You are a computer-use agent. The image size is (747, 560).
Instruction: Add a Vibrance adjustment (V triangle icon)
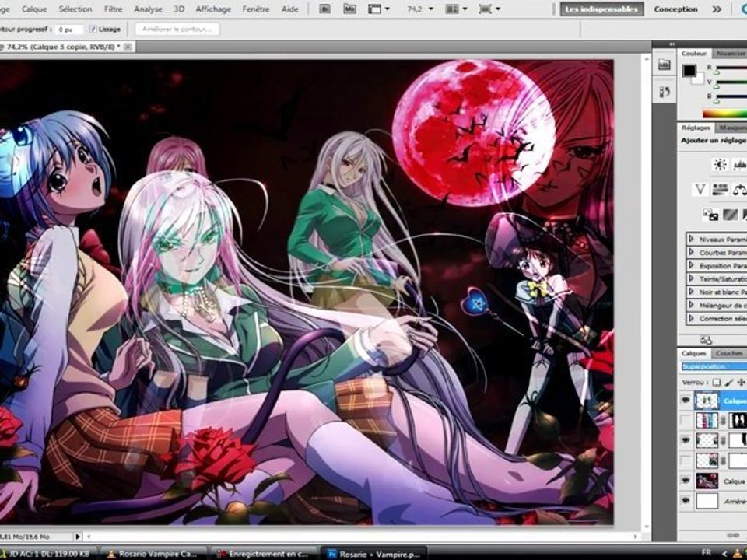click(700, 190)
